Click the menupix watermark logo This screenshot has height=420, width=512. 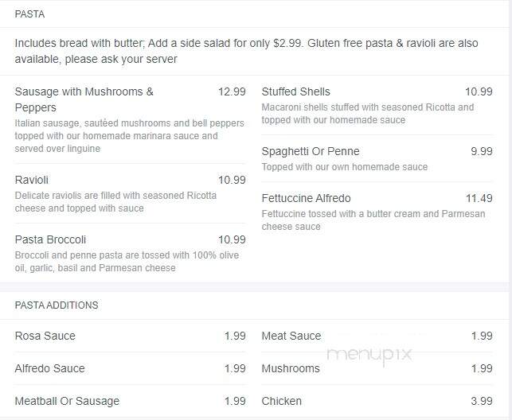[369, 355]
